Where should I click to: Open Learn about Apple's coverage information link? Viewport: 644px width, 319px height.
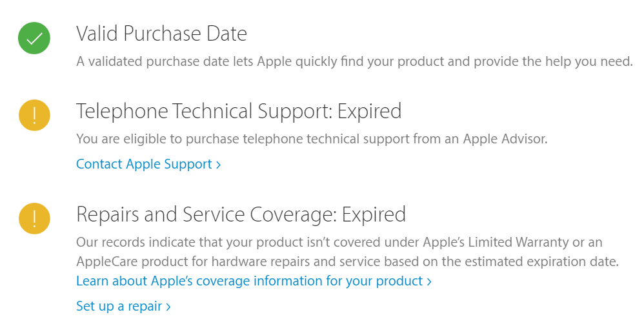[254, 281]
